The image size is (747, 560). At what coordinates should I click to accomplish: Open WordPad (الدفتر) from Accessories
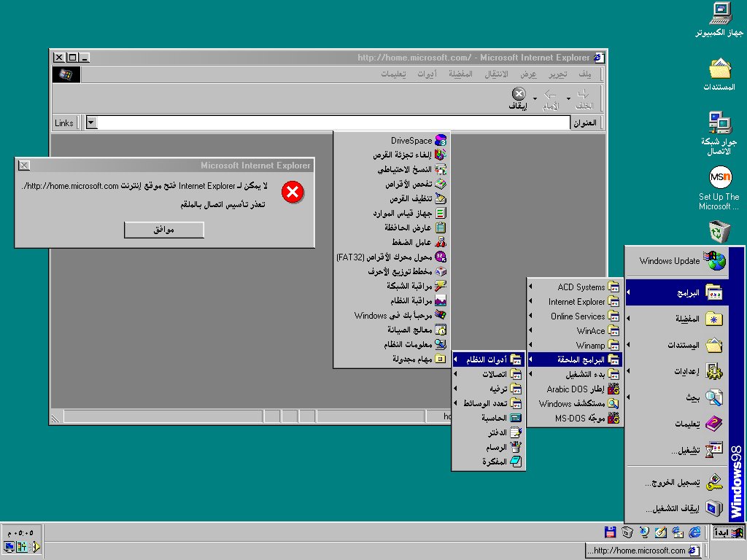(488, 432)
